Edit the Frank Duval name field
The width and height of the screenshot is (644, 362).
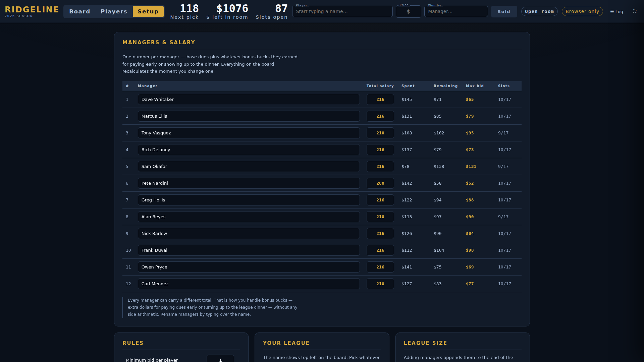pos(249,250)
